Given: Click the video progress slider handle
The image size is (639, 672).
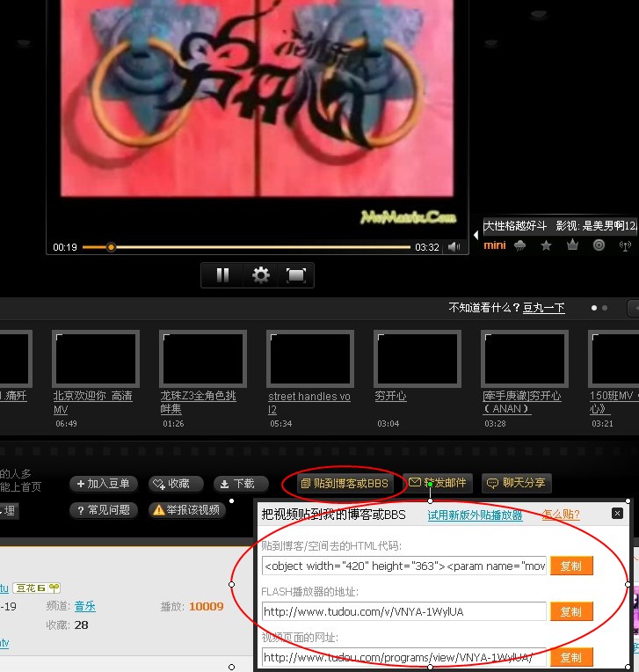Looking at the screenshot, I should 111,247.
